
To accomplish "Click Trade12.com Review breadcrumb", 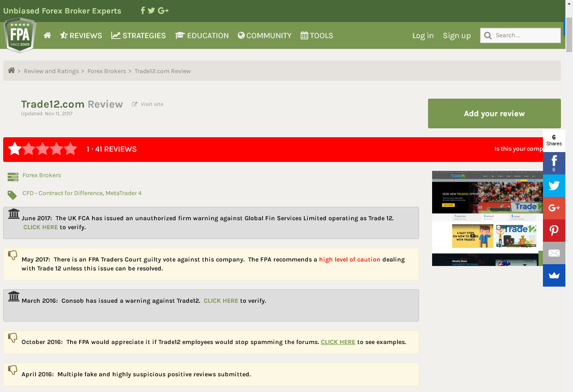I will coord(162,71).
